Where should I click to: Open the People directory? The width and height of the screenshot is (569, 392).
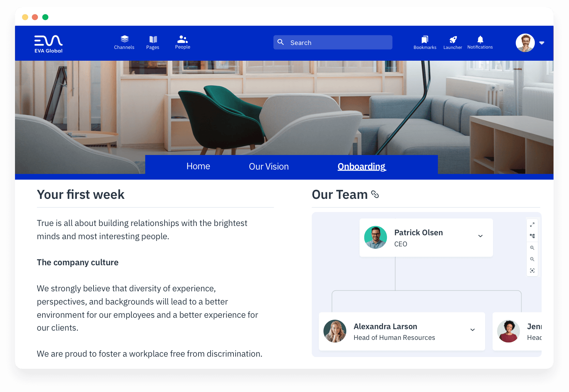click(182, 42)
